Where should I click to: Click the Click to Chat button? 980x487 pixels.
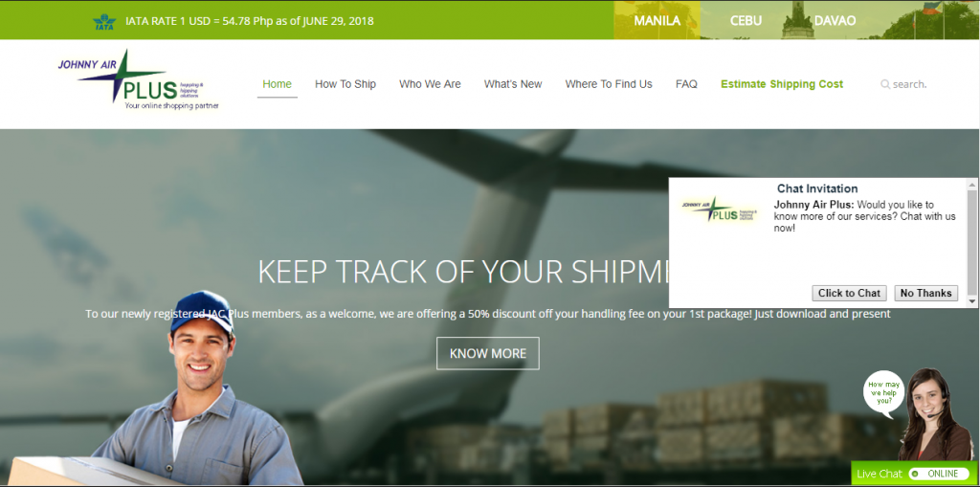point(850,293)
